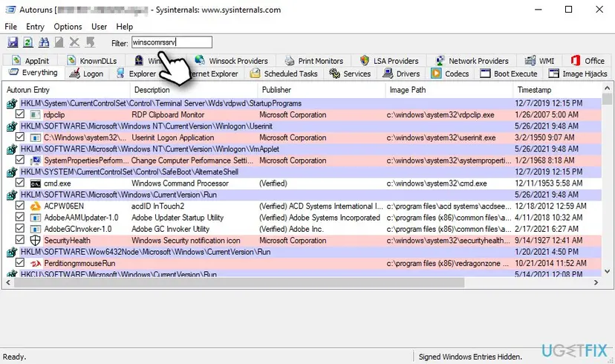Uncheck the cmd.exe entry checkbox

point(20,183)
